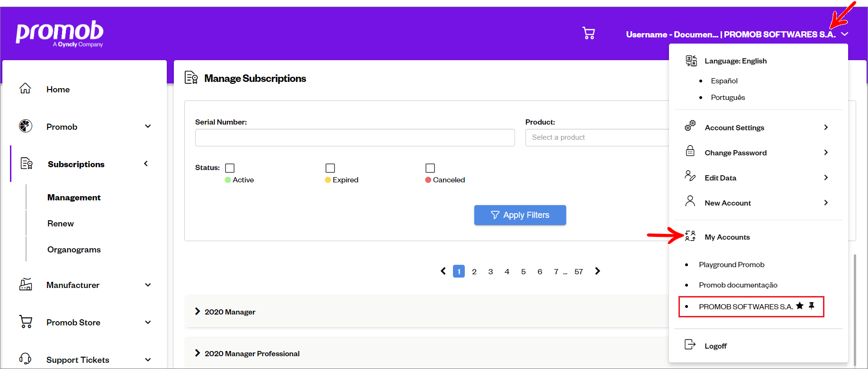Collapse the Subscriptions sidebar chevron
This screenshot has width=868, height=369.
(146, 163)
